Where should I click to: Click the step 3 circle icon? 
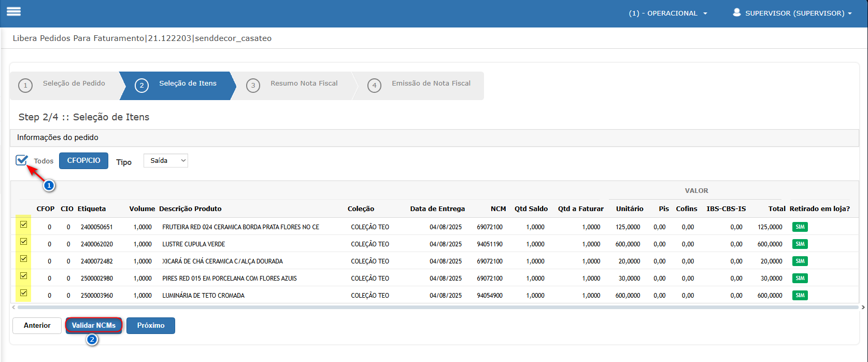tap(253, 86)
